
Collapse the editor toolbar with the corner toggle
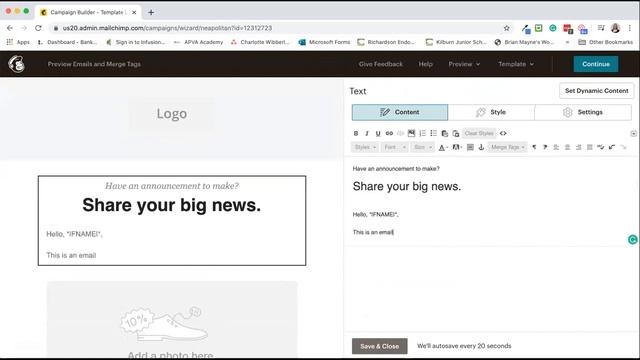(x=633, y=133)
